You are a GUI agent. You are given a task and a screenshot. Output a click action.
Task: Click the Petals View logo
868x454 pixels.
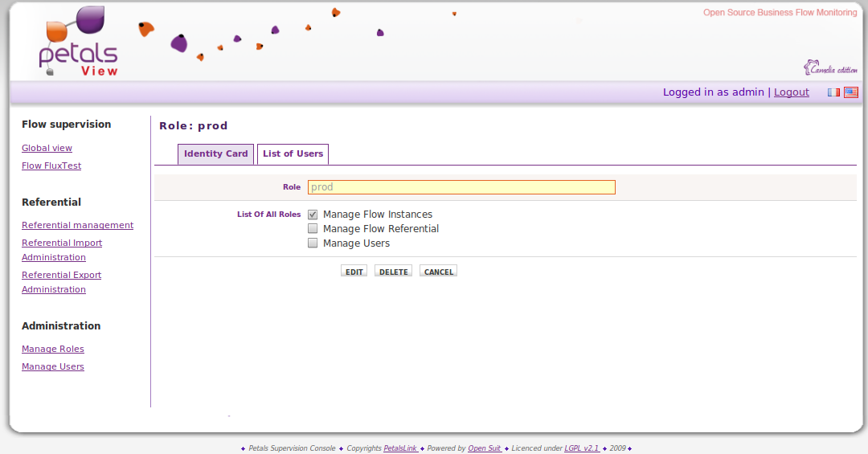tap(79, 42)
